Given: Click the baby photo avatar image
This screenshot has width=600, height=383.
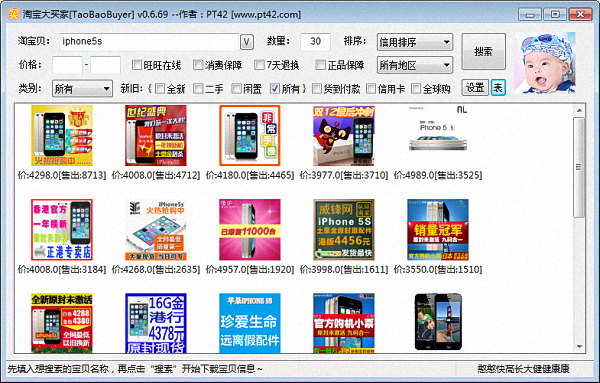Looking at the screenshot, I should (x=545, y=63).
